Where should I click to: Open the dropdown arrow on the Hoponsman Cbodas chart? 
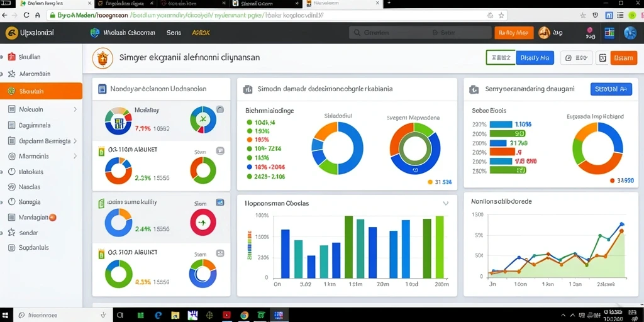pos(446,203)
